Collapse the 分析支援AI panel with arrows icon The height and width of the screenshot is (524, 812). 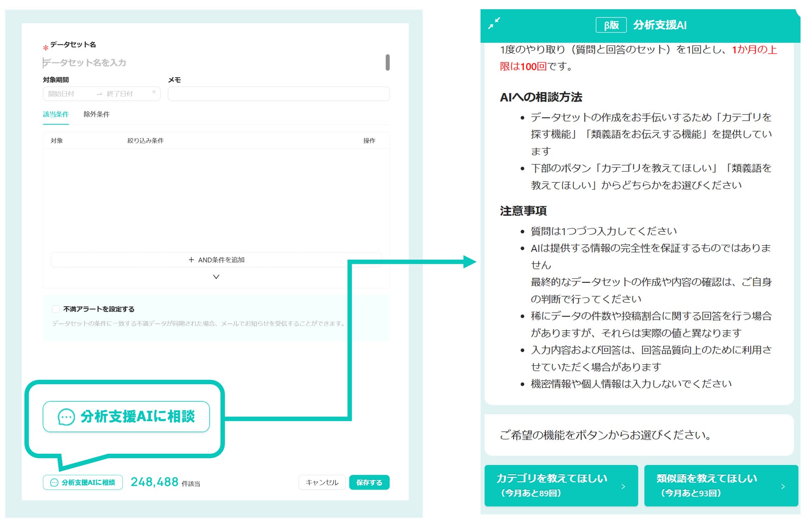[494, 23]
